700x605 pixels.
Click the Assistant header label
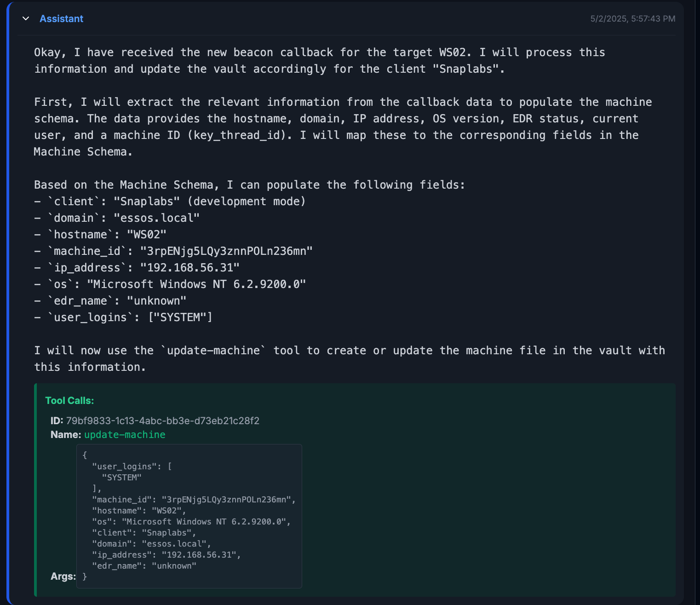tap(61, 19)
